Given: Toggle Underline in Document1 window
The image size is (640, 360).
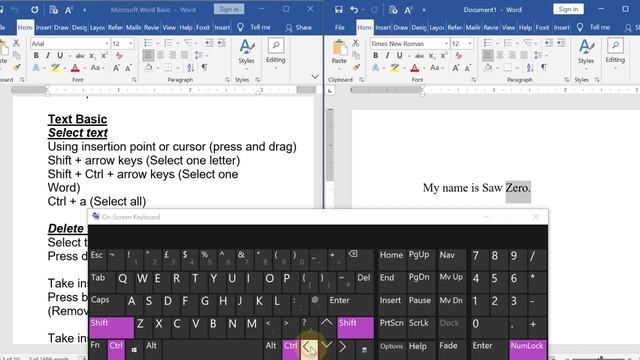Looking at the screenshot, I should tap(399, 56).
